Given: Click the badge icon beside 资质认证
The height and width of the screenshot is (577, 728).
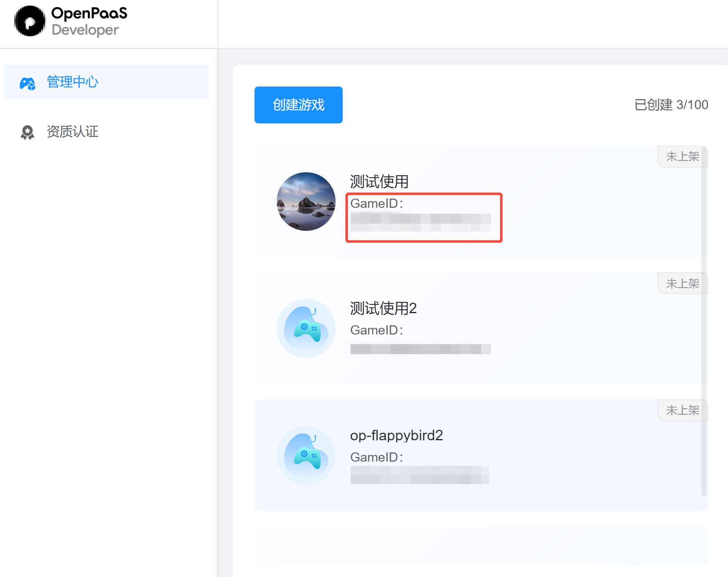Looking at the screenshot, I should (28, 132).
